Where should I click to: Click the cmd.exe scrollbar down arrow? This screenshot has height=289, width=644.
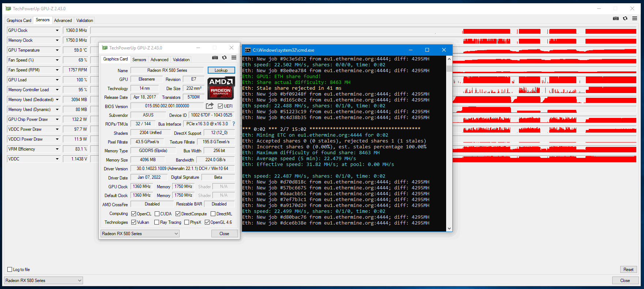coord(449,228)
